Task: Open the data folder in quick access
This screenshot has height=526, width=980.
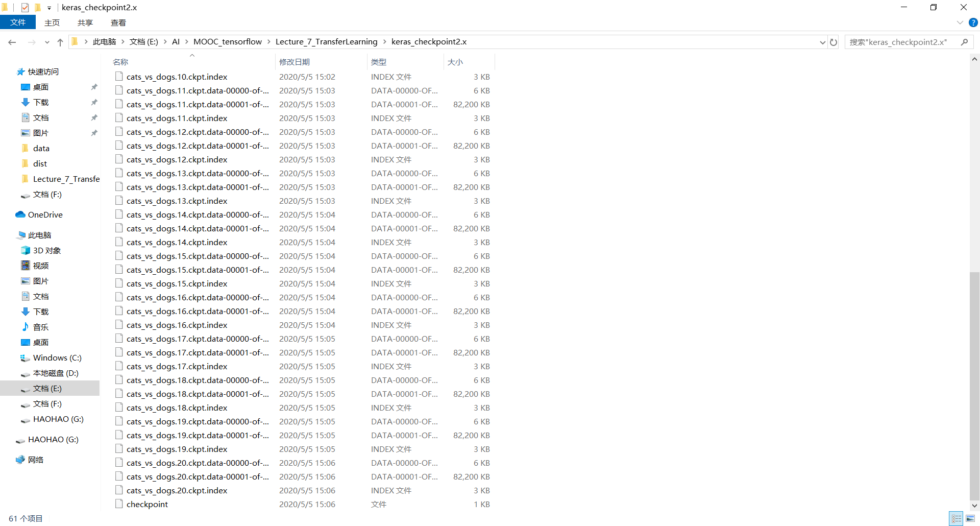Action: pyautogui.click(x=41, y=149)
